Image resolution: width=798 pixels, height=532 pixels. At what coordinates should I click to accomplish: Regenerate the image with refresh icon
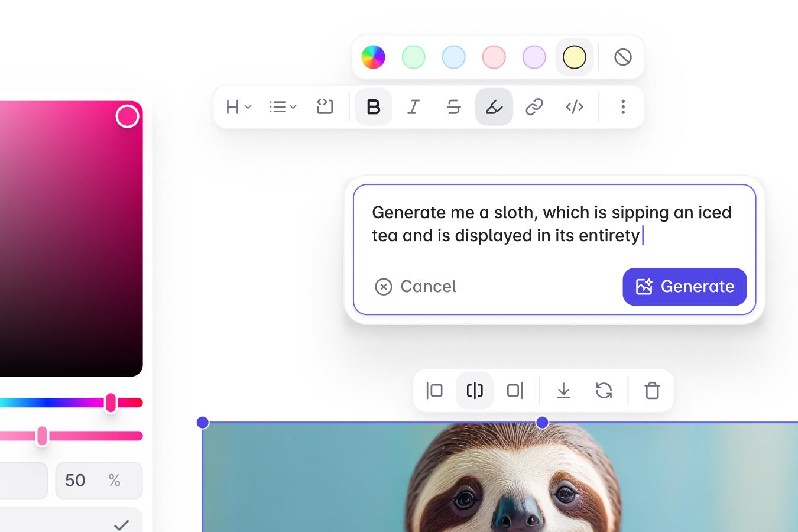604,391
